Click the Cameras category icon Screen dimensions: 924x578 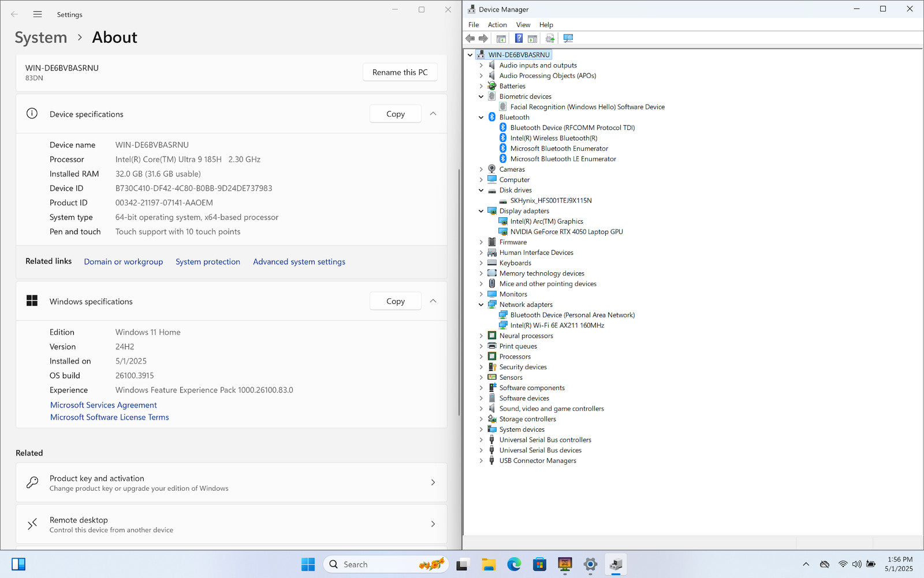[x=492, y=169]
